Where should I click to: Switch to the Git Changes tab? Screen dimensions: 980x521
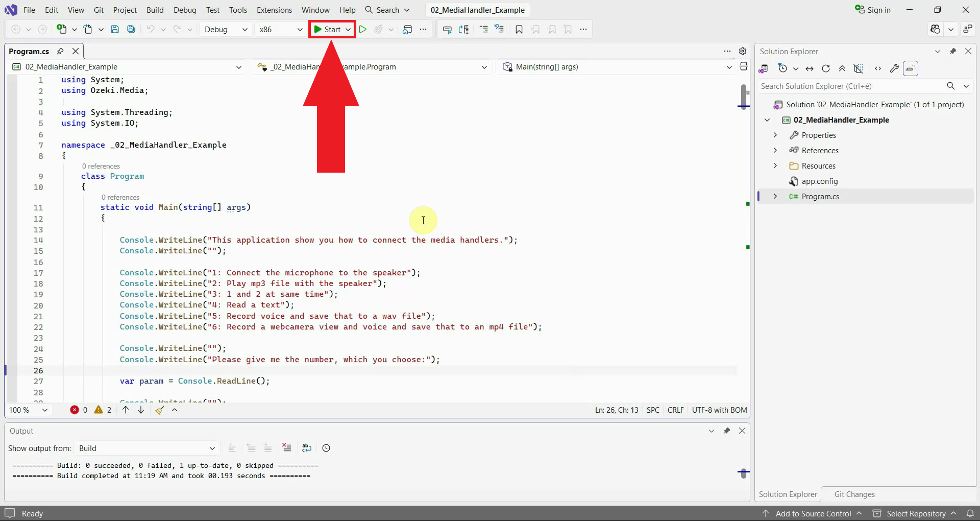point(854,494)
